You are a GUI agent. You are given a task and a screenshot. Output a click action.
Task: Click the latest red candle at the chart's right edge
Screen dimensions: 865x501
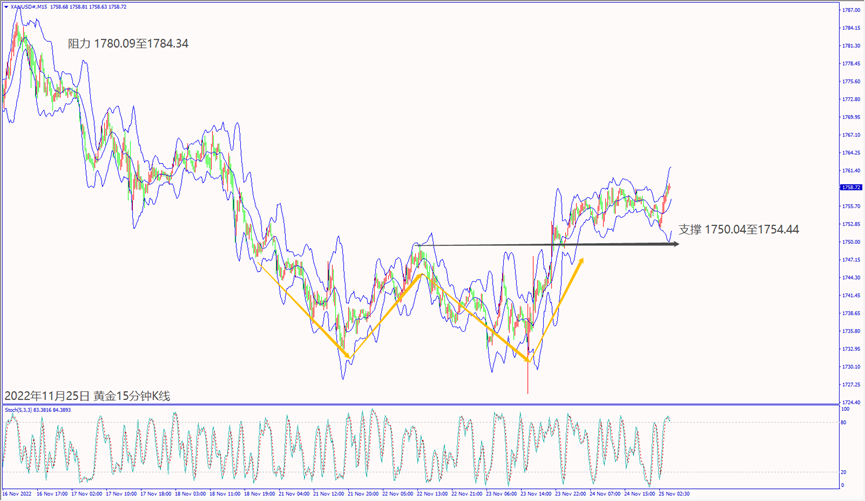(x=666, y=189)
